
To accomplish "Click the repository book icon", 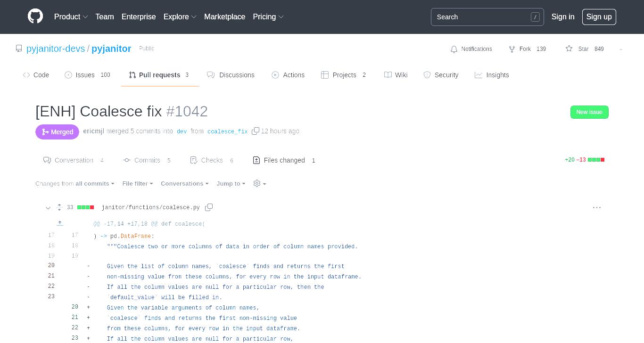I will [19, 49].
